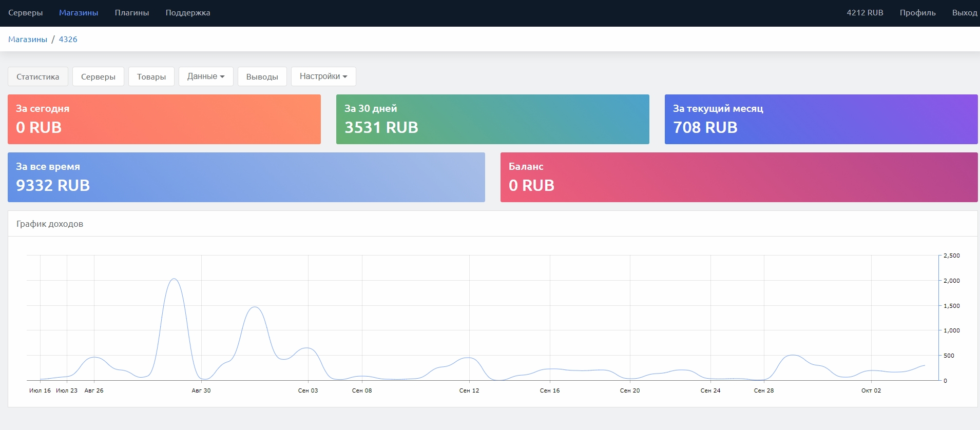Image resolution: width=980 pixels, height=430 pixels.
Task: Switch to the Статистика tab
Action: pos(38,76)
